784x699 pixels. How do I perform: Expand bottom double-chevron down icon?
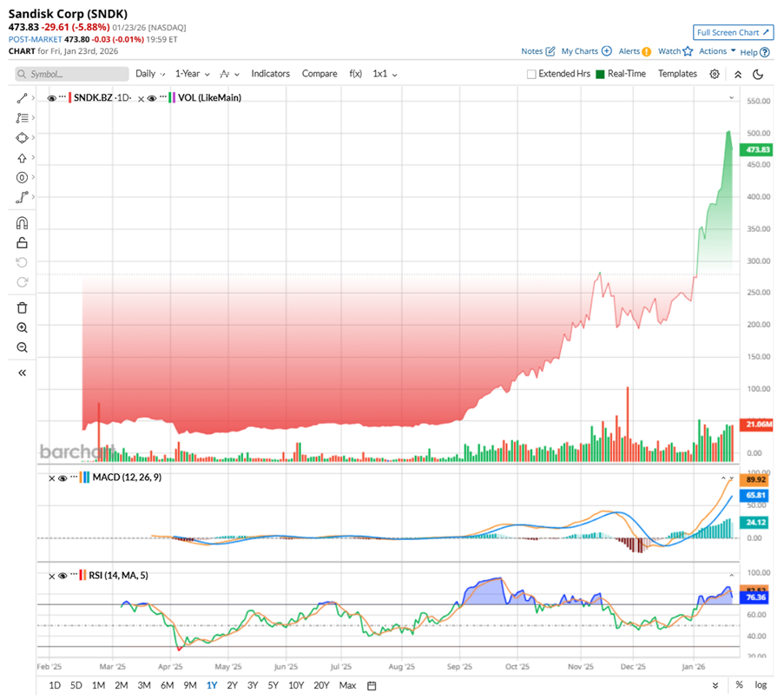(x=715, y=685)
